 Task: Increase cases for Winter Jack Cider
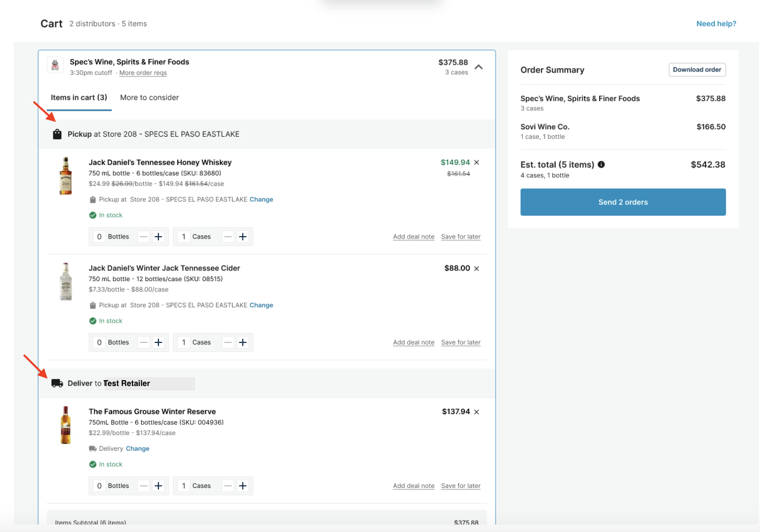[x=242, y=342]
